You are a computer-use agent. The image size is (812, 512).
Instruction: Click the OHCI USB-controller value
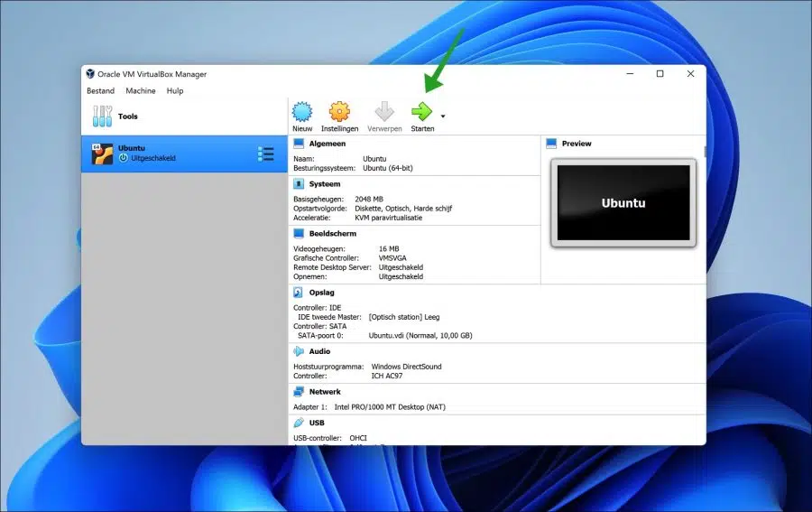click(358, 439)
